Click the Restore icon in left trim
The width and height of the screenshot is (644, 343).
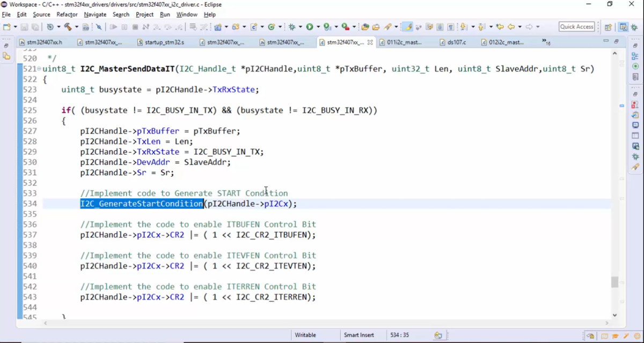coord(6,46)
